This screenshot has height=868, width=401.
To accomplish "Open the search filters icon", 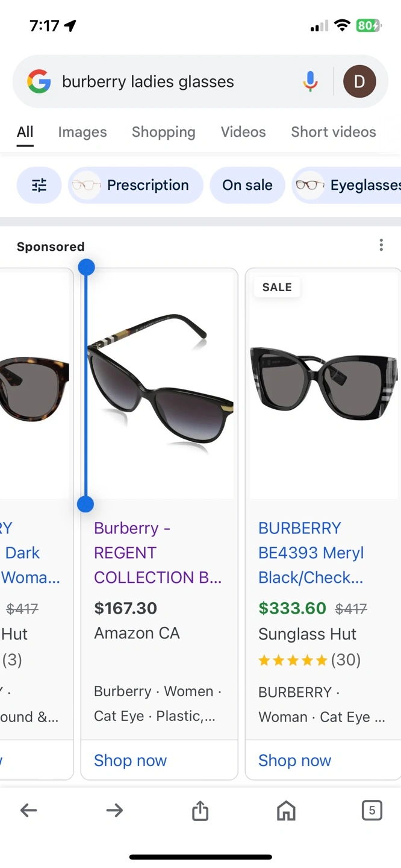I will point(39,185).
